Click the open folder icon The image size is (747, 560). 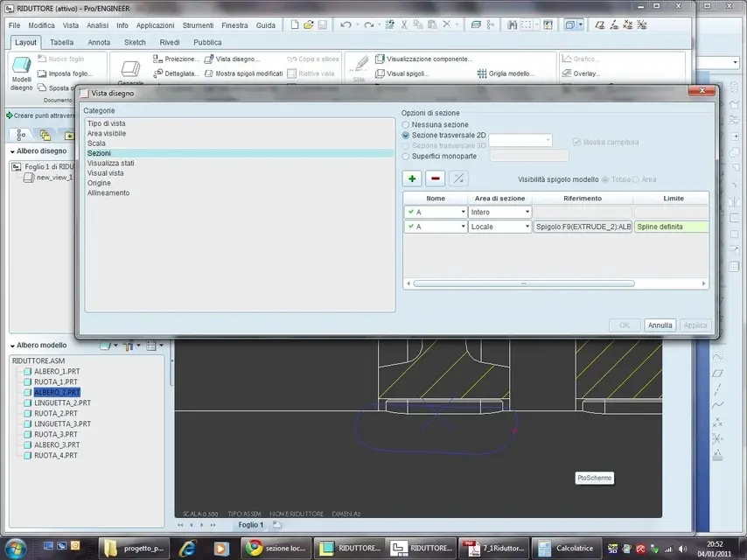(x=309, y=24)
